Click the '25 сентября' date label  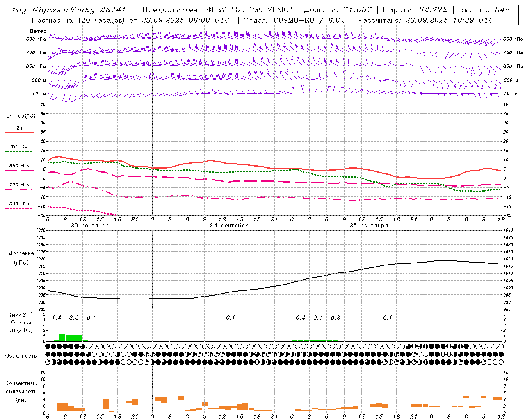(x=369, y=226)
